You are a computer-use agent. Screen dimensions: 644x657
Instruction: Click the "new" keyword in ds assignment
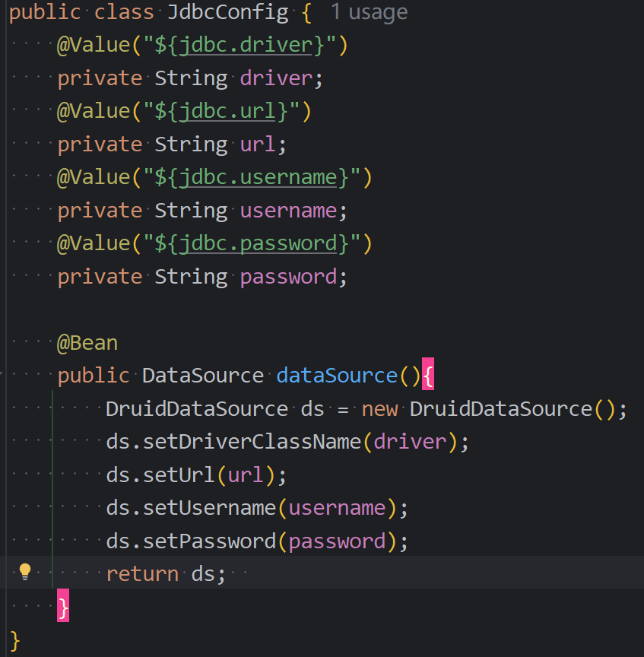379,409
